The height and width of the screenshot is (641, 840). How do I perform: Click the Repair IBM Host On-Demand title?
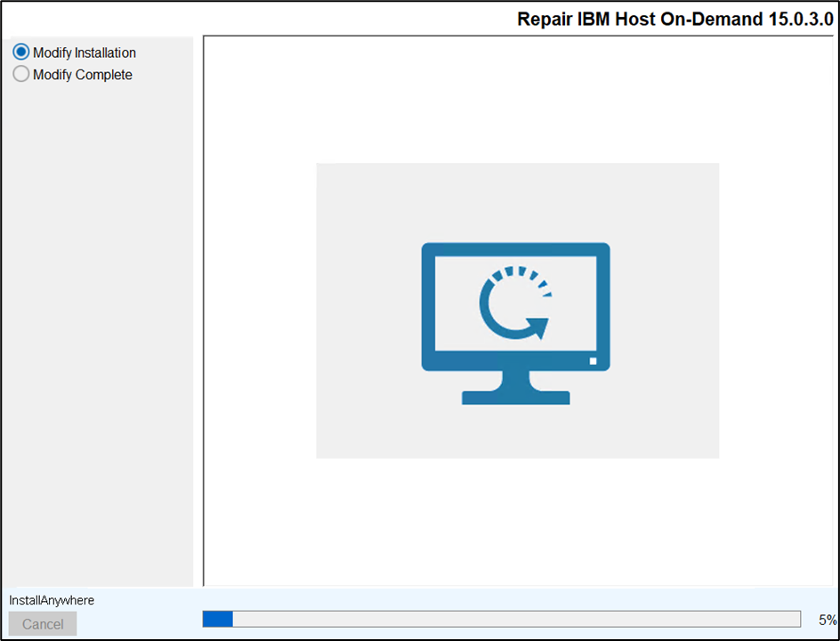639,20
